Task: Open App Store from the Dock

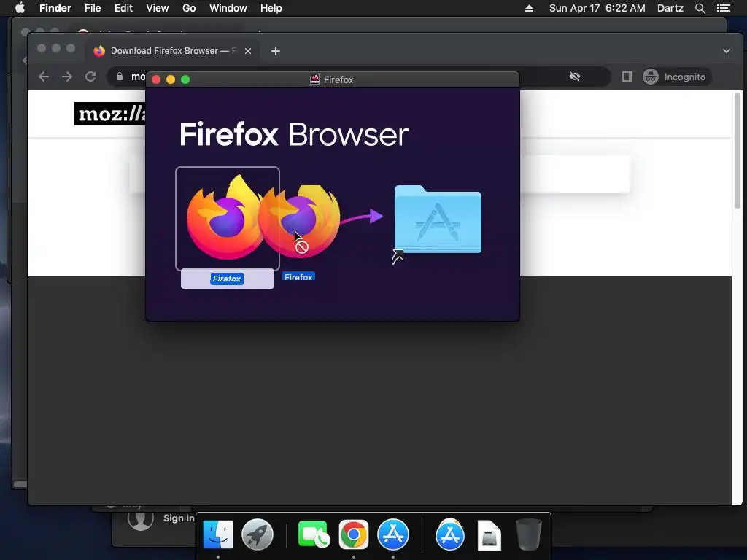Action: click(x=393, y=534)
